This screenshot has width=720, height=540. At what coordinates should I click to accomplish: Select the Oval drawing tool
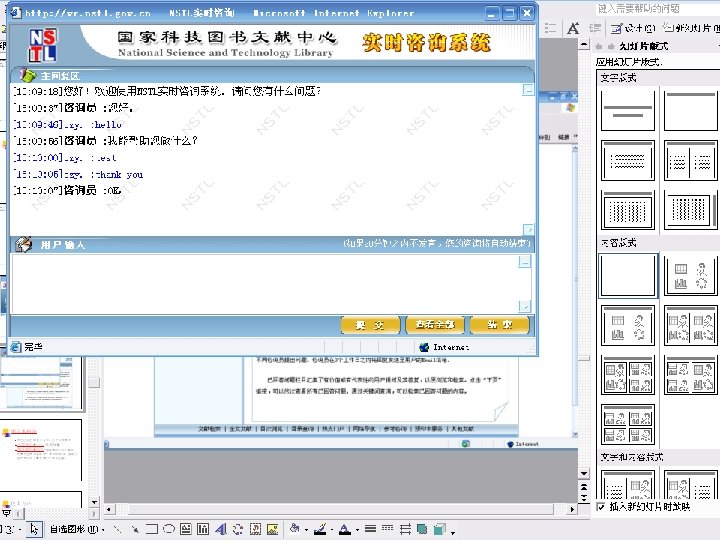(169, 529)
